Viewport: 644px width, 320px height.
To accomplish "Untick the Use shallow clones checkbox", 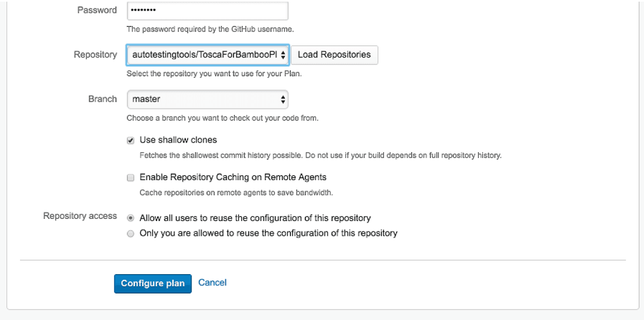I will (131, 140).
